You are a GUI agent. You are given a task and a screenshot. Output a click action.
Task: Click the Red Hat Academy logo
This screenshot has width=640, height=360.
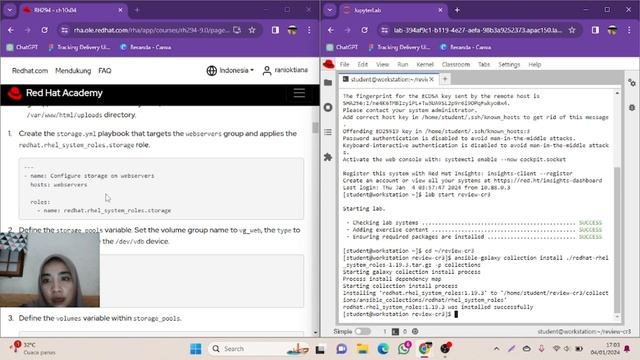(56, 93)
